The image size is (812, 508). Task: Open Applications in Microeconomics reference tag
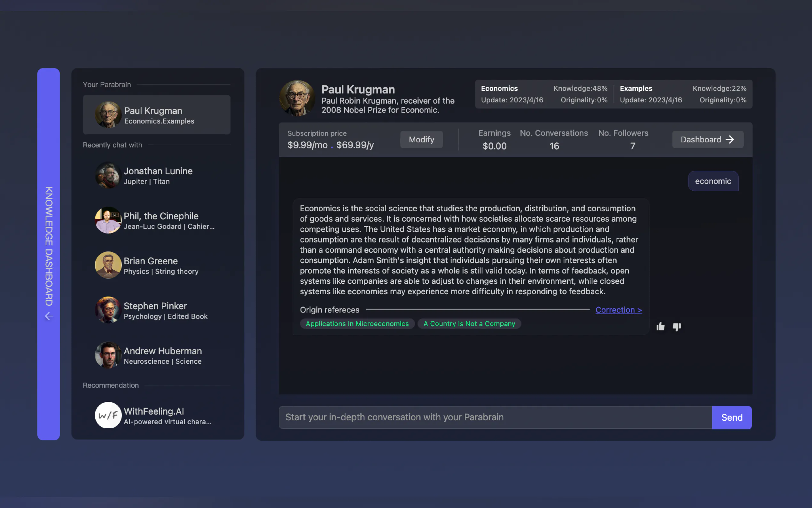[357, 323]
